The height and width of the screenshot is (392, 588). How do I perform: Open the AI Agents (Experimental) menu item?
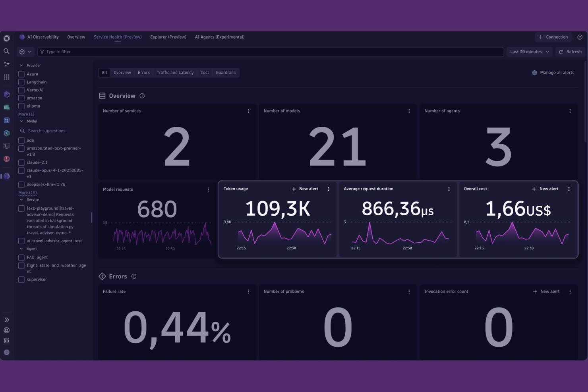[220, 37]
